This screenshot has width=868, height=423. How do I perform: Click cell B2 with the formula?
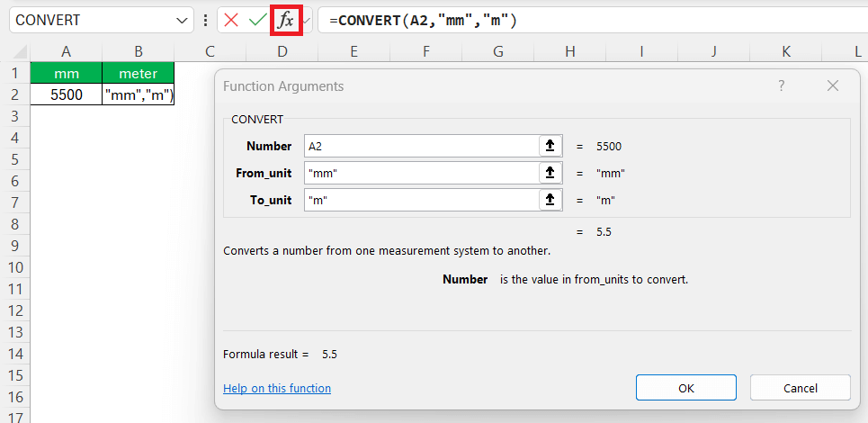point(139,94)
